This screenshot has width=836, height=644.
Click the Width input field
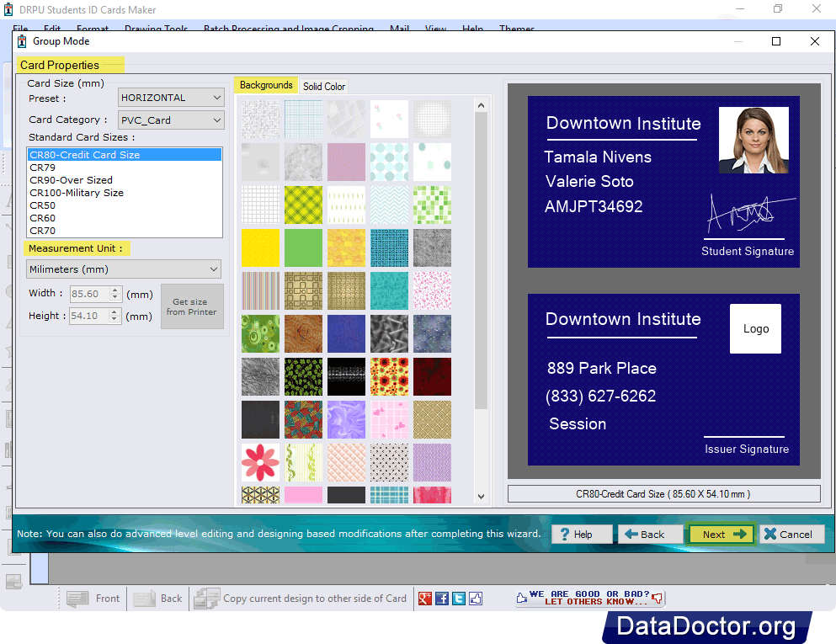(x=89, y=294)
